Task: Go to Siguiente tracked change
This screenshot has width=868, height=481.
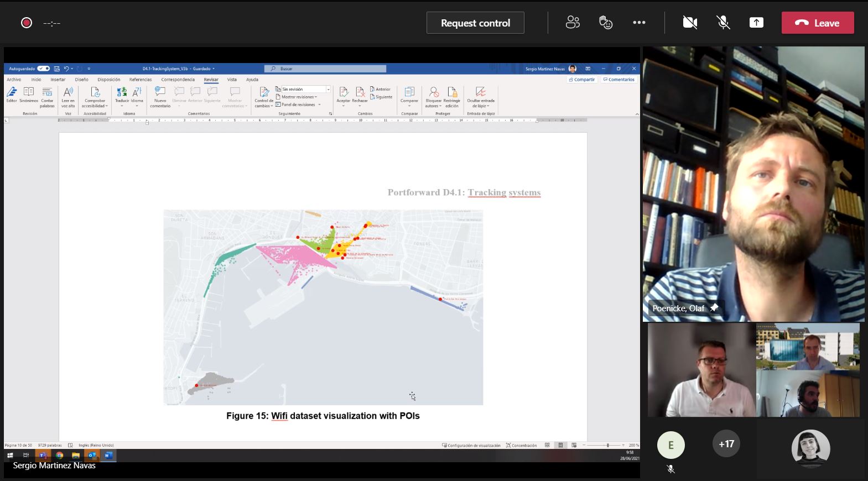Action: pos(381,97)
